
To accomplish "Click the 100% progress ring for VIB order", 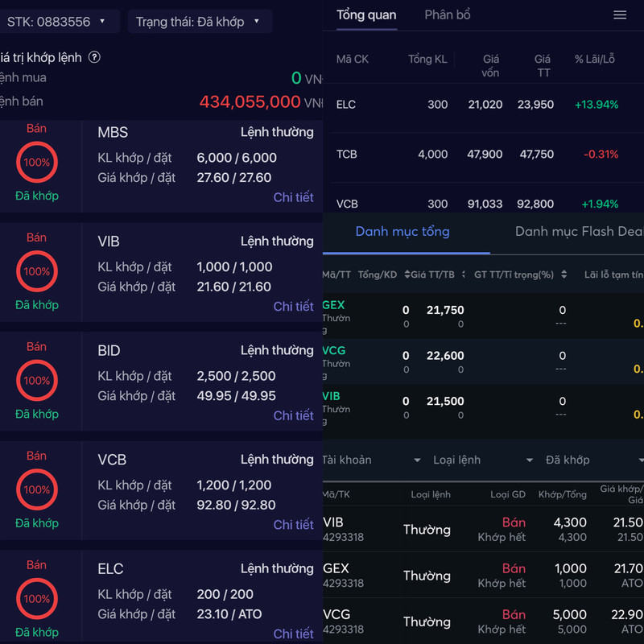I will [37, 271].
